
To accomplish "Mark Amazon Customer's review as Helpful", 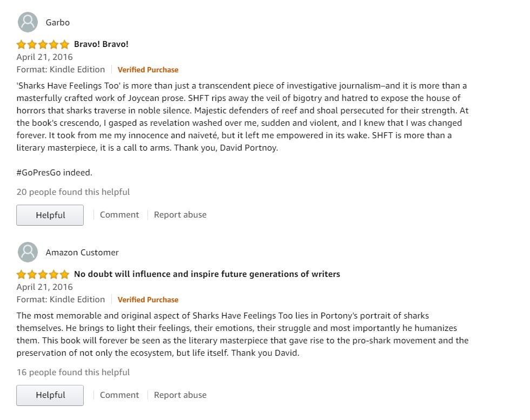I will tap(50, 395).
